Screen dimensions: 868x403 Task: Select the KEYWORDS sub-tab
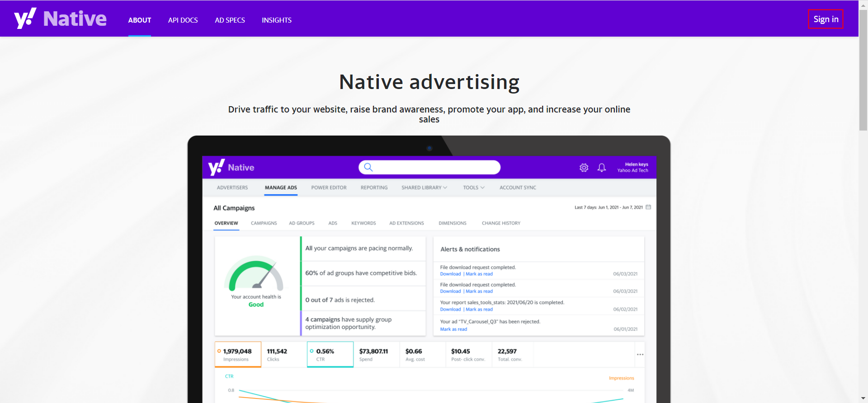[x=363, y=223]
